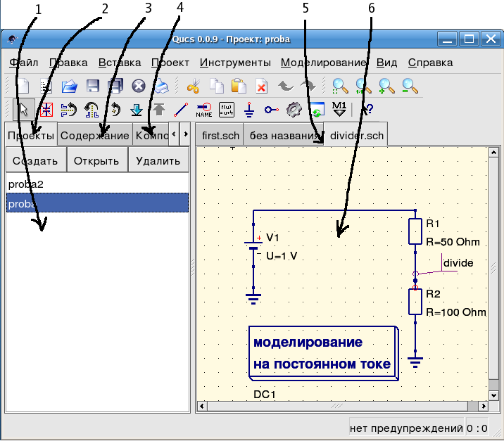Click the Открыть project button

click(x=97, y=160)
